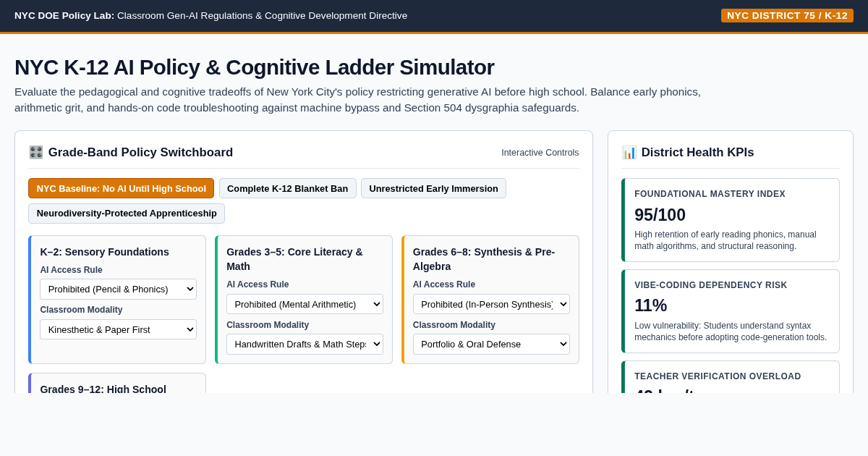Click the Foundational Mastery Index title
The width and height of the screenshot is (868, 456).
point(710,194)
